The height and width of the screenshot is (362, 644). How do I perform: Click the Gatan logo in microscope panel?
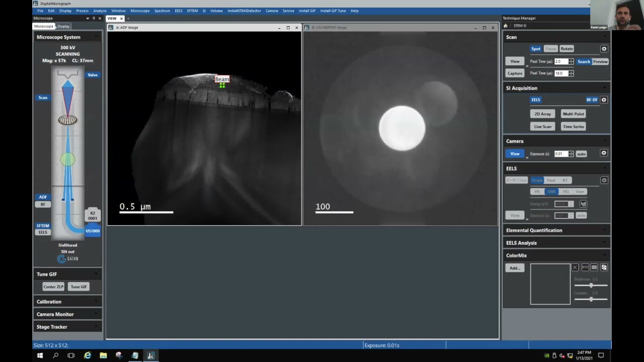point(67,259)
